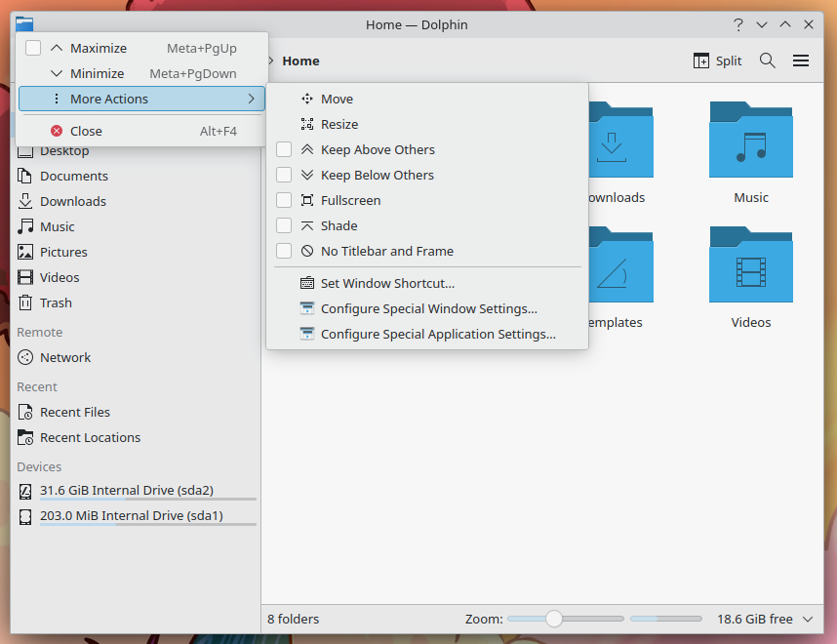Click the titlebar help question mark
The height and width of the screenshot is (644, 837).
tap(738, 24)
